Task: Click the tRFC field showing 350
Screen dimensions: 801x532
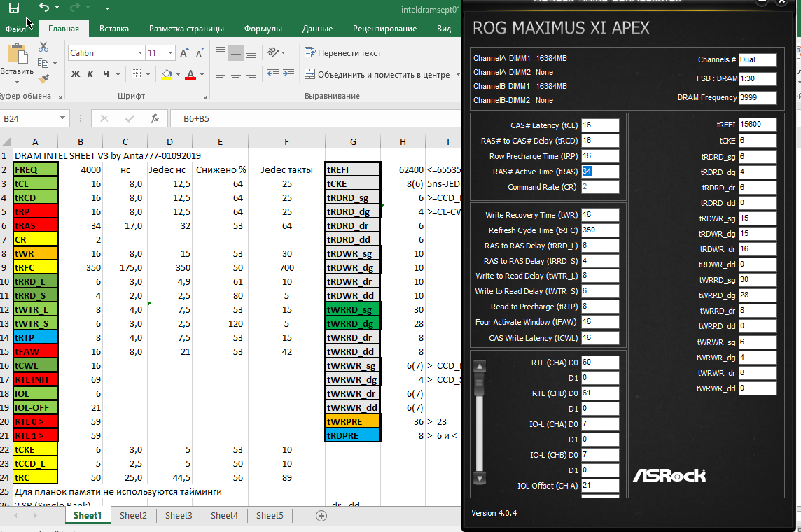Action: 600,230
